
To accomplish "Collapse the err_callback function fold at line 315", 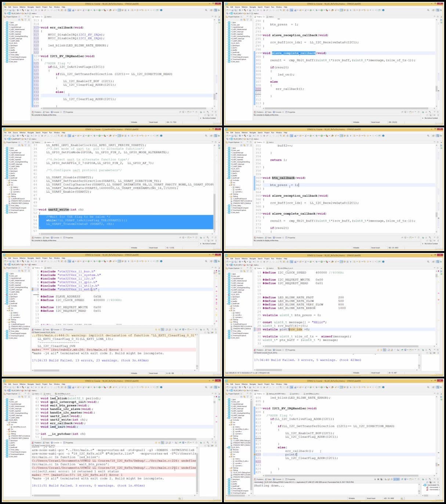I will pyautogui.click(x=40, y=28).
